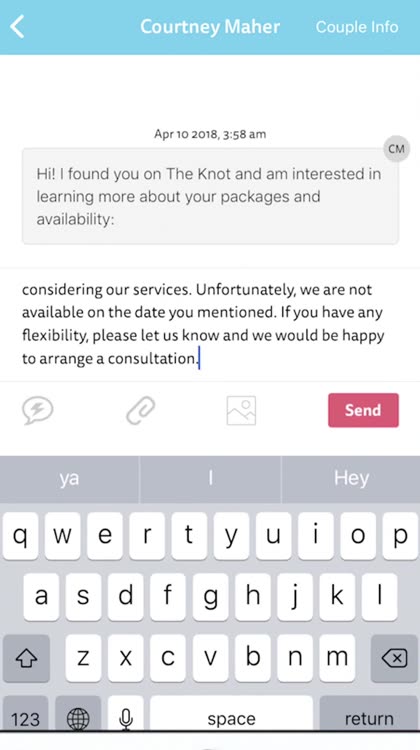Choose the 'I' keyboard suggestion
Screen dimensions: 420x750
coord(210,478)
